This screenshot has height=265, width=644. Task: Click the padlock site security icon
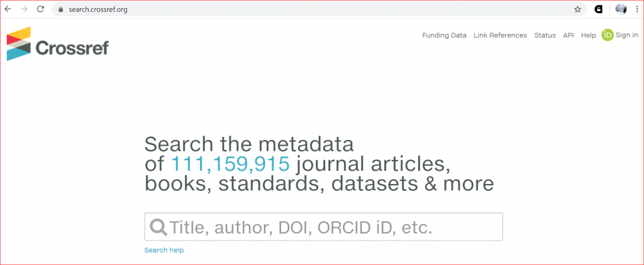[x=61, y=9]
